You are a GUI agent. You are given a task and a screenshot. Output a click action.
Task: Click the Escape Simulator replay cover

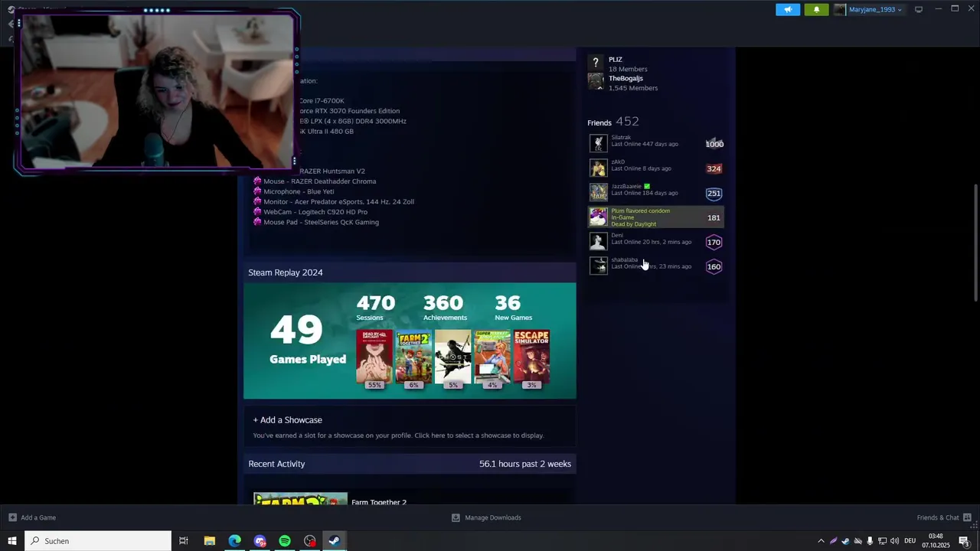(532, 357)
